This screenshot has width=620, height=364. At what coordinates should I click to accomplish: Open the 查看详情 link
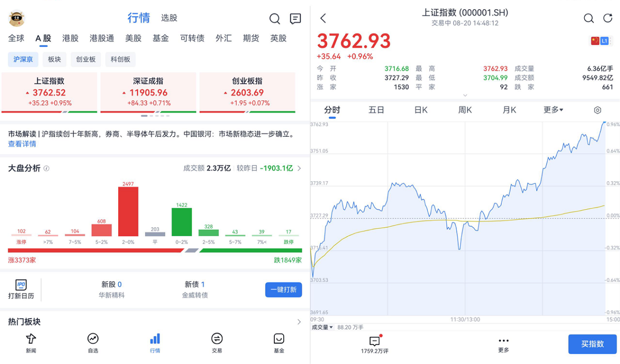[22, 144]
